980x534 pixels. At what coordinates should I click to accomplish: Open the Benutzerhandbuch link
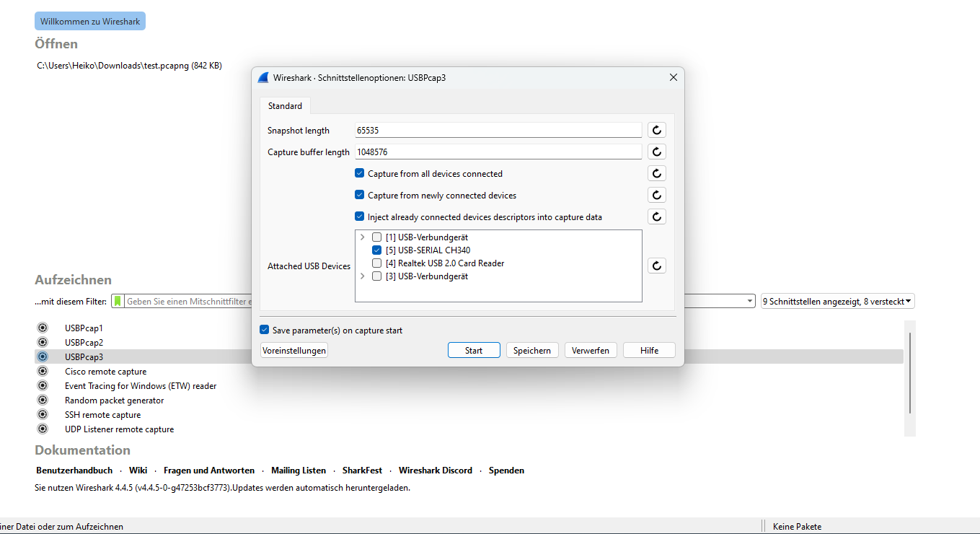coord(74,470)
